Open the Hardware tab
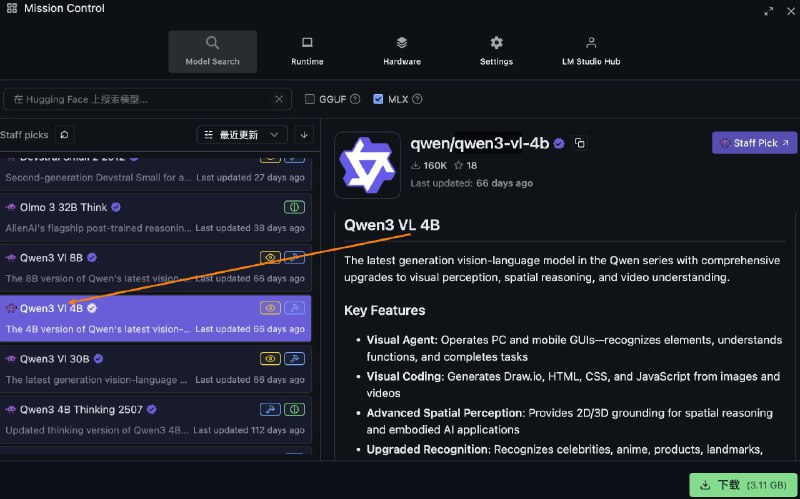 click(x=401, y=51)
